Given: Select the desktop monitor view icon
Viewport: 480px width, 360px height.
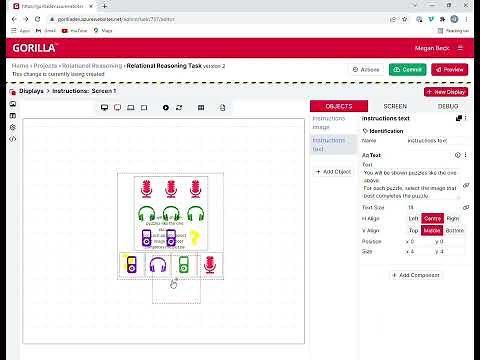Looking at the screenshot, I should (104, 108).
